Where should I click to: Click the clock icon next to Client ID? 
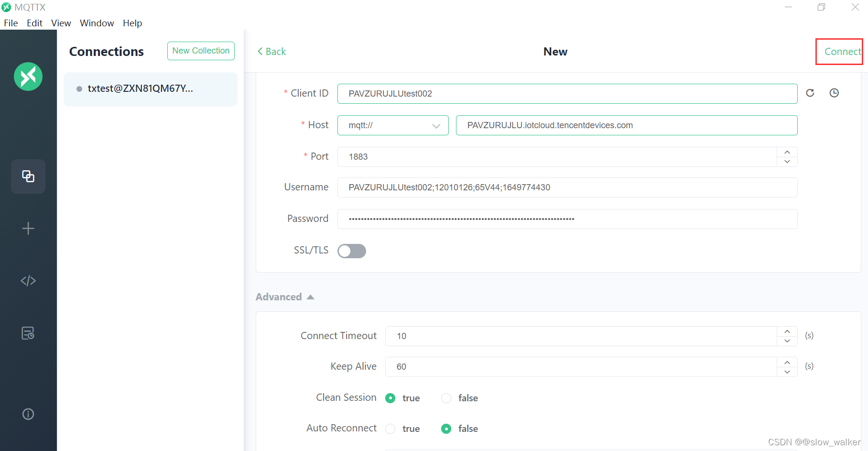click(x=834, y=93)
